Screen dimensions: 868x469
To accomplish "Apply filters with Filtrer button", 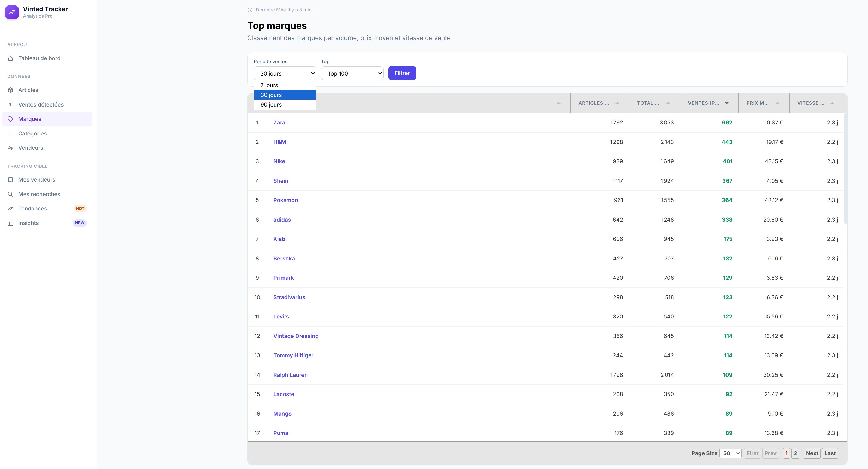I will point(402,73).
